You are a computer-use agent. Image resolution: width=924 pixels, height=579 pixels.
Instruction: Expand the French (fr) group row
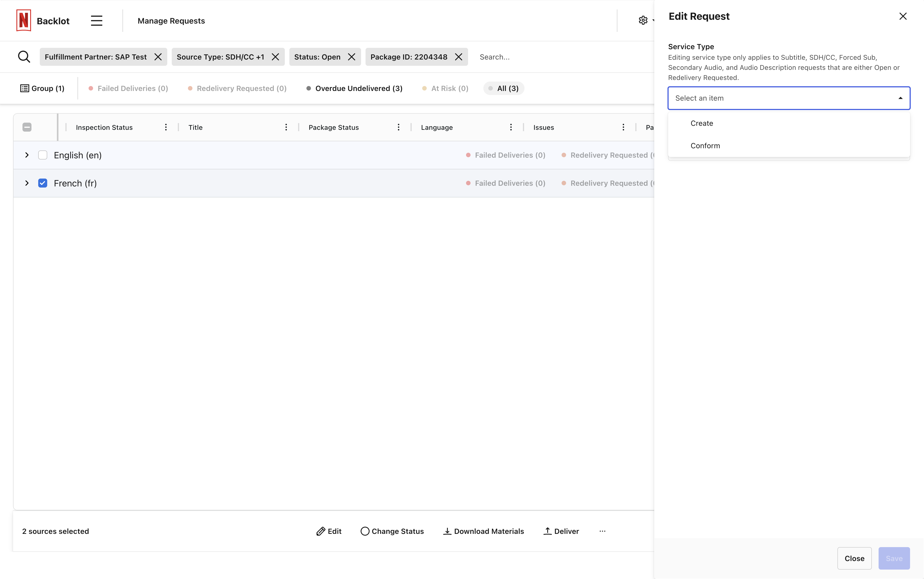tap(27, 183)
